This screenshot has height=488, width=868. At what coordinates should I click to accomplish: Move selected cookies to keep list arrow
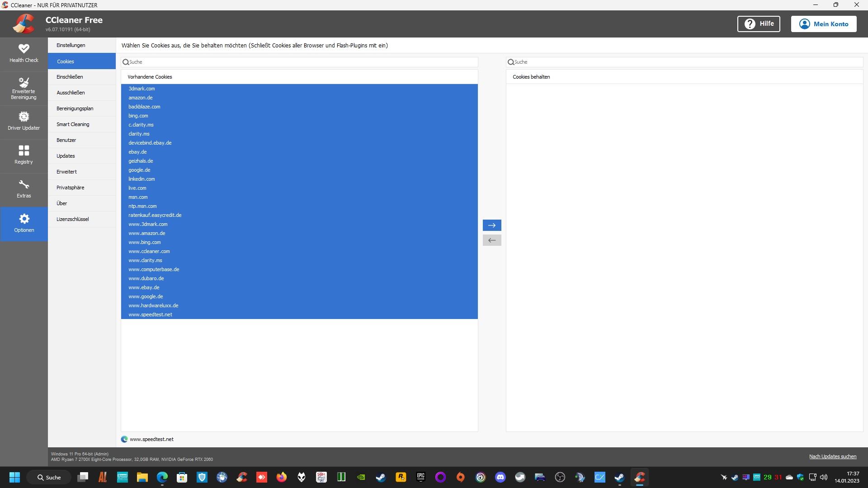coord(492,225)
